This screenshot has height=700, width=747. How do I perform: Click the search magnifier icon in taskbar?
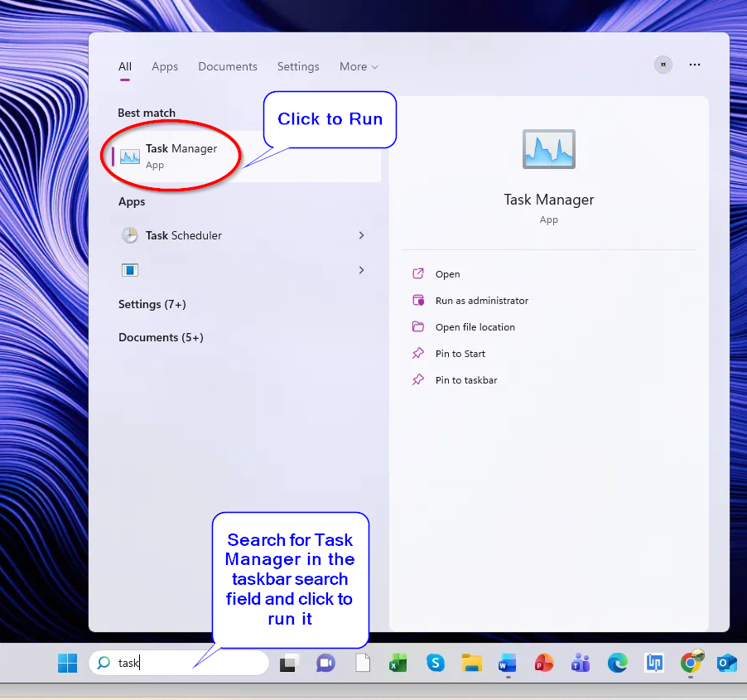[104, 663]
